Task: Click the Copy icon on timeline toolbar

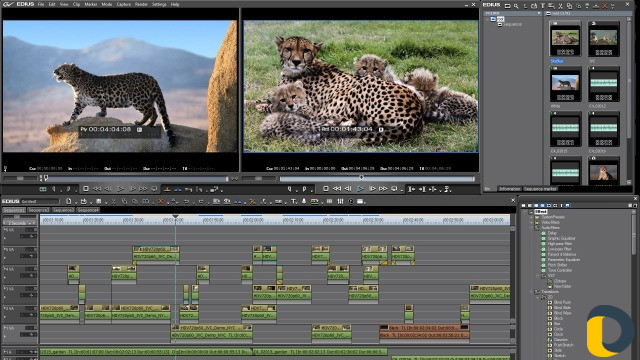Action: click(124, 201)
